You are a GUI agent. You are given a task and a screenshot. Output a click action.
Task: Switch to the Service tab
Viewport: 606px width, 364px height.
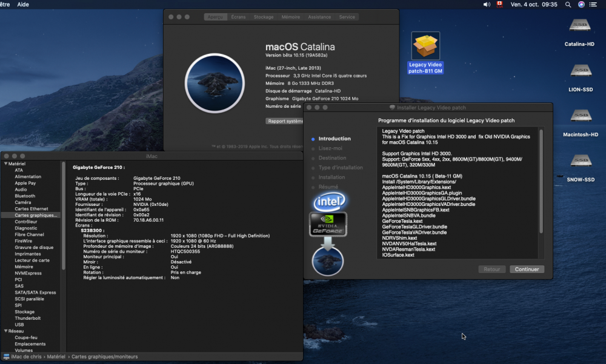pyautogui.click(x=347, y=17)
